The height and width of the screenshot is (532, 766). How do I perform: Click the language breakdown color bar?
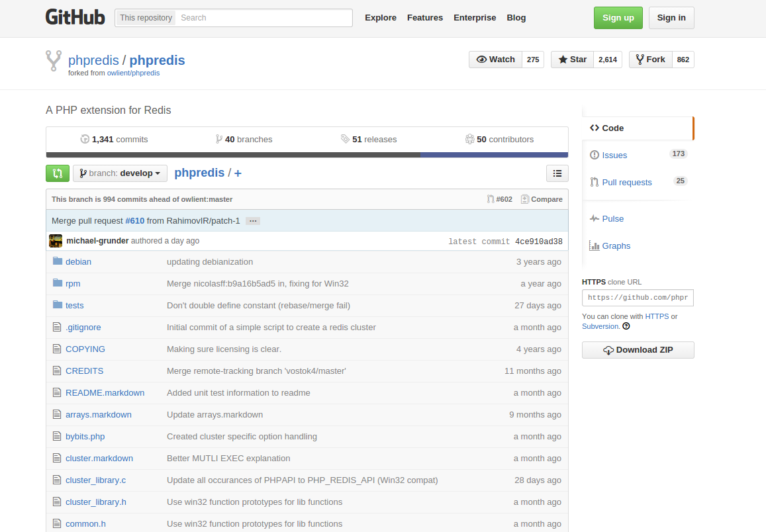tap(307, 155)
